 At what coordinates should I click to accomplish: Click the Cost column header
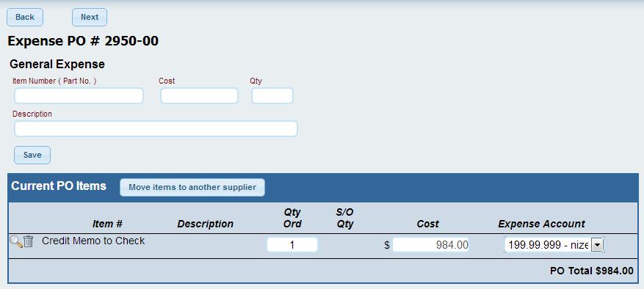pyautogui.click(x=428, y=224)
